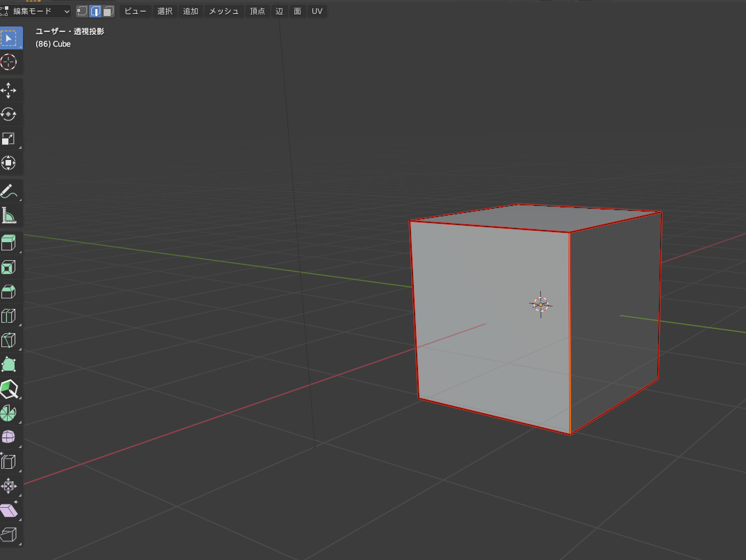The height and width of the screenshot is (560, 746).
Task: Click the ユーザー・透視投影 view label
Action: pos(70,31)
